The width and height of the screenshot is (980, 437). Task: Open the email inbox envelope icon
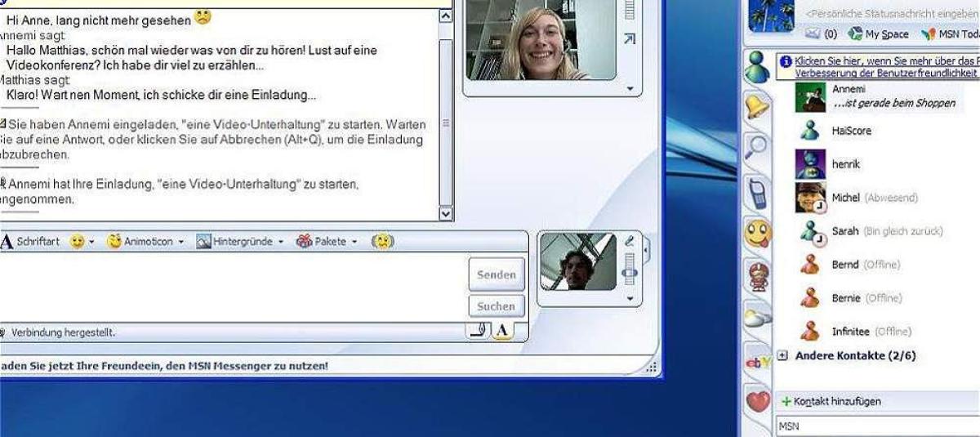coord(813,34)
